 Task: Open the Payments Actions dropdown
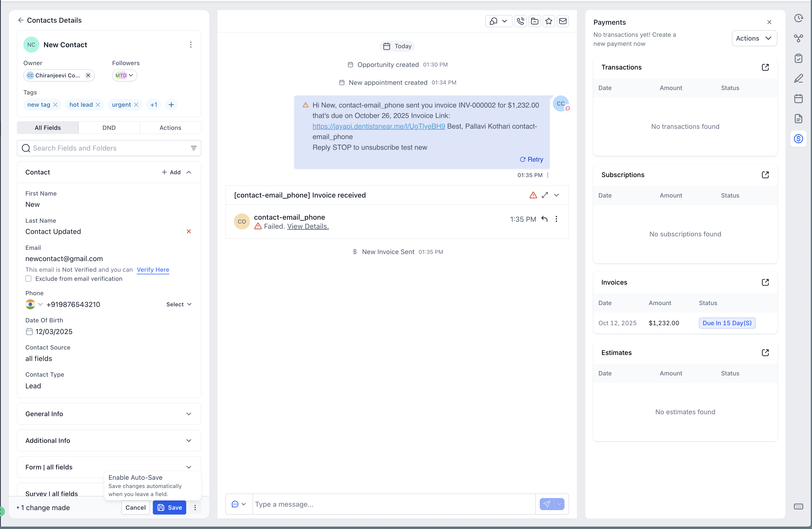(754, 38)
